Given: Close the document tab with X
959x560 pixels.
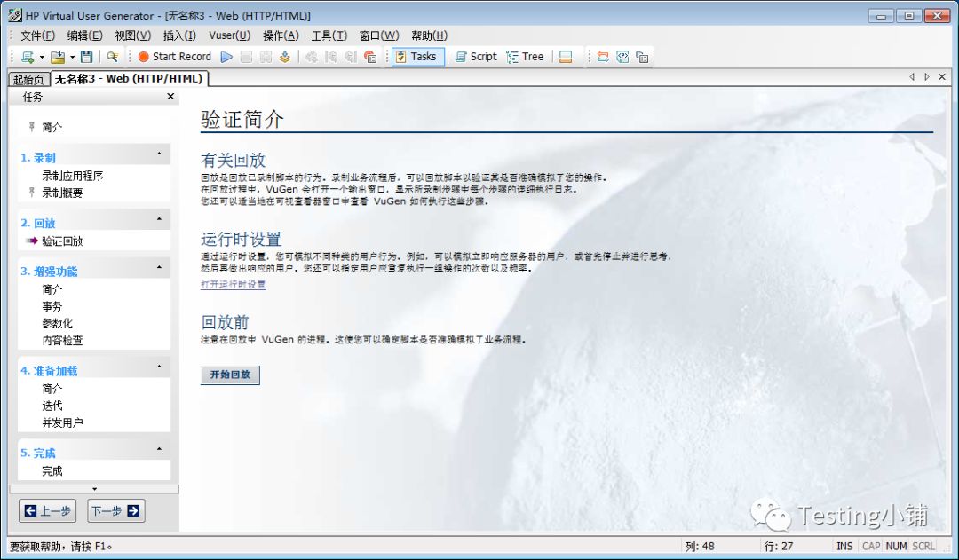Looking at the screenshot, I should tap(942, 77).
